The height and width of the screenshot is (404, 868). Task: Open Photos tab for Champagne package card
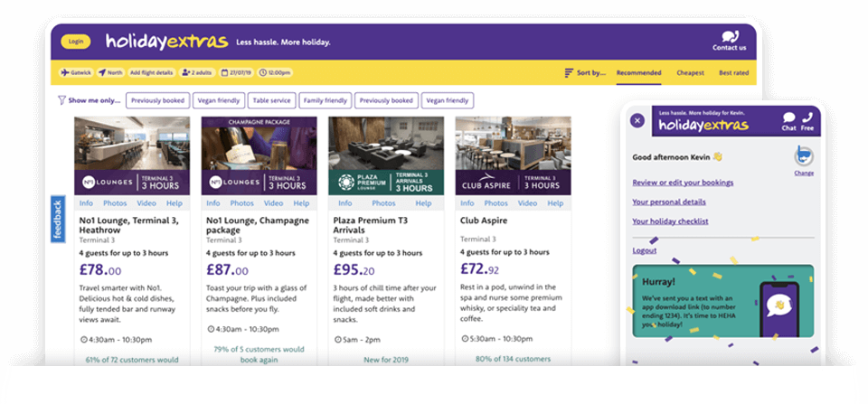(242, 203)
